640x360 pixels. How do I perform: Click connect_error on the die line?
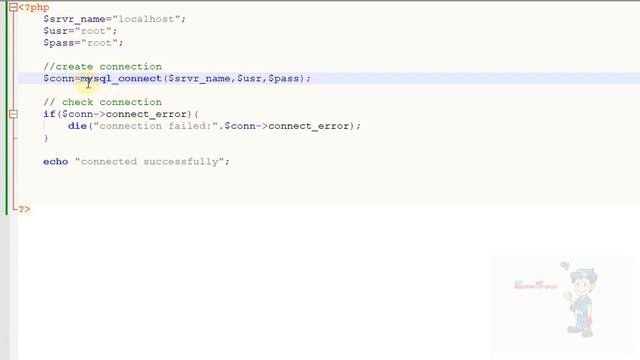(x=309, y=126)
